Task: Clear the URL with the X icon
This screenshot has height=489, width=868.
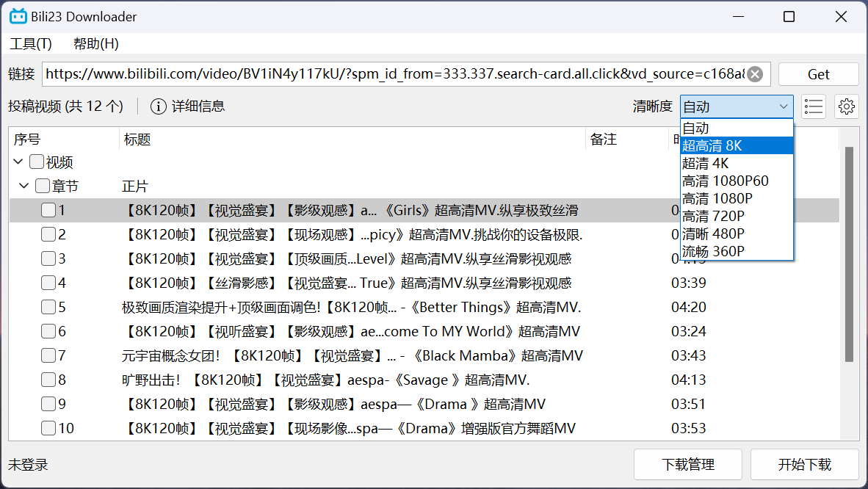Action: (755, 73)
